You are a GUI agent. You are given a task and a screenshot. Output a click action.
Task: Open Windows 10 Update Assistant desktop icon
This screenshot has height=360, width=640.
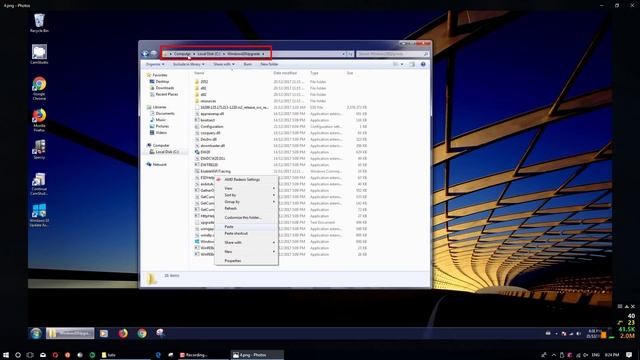click(39, 216)
